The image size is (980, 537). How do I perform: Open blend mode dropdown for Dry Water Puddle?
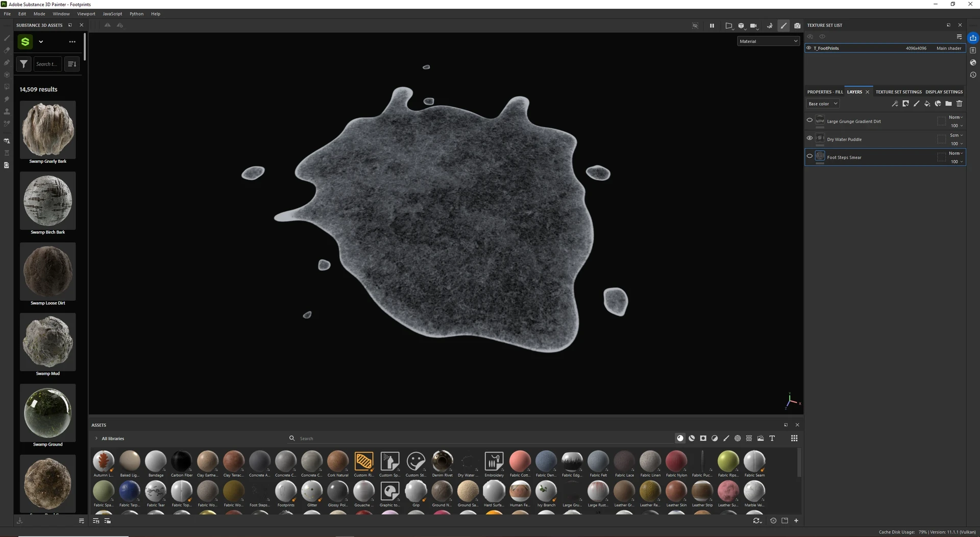[956, 135]
